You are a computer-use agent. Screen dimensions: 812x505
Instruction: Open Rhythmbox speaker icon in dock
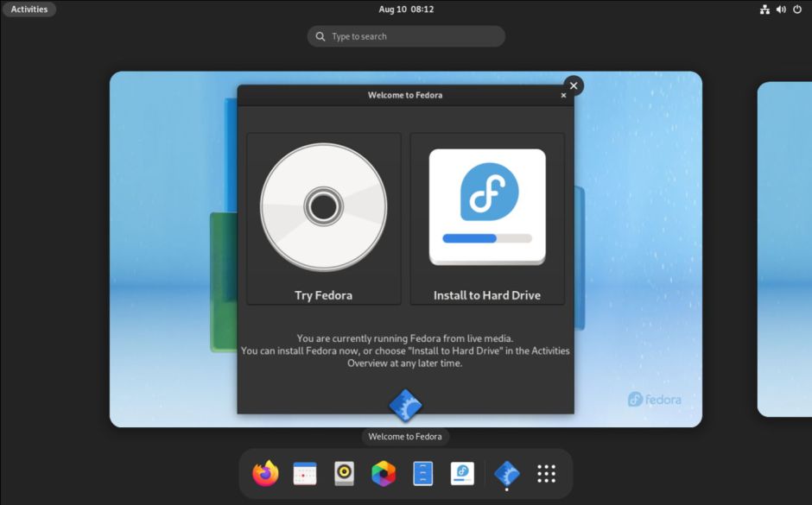pyautogui.click(x=344, y=473)
